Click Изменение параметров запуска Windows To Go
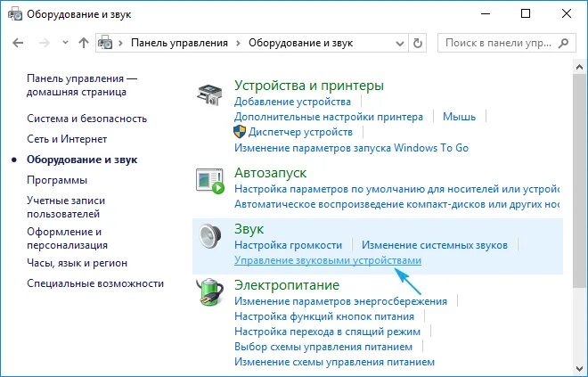Viewport: 588px width, 377px height. coord(351,148)
